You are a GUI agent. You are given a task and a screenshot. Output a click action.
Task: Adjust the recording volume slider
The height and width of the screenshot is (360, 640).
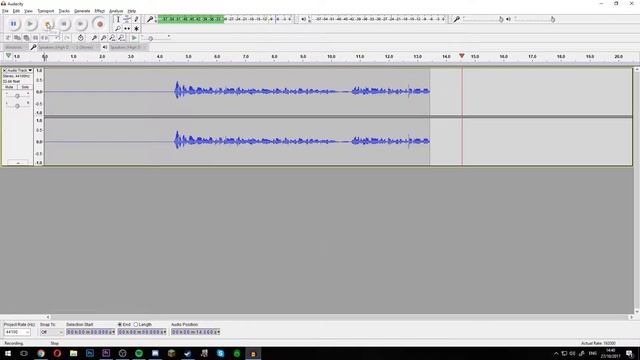[501, 19]
